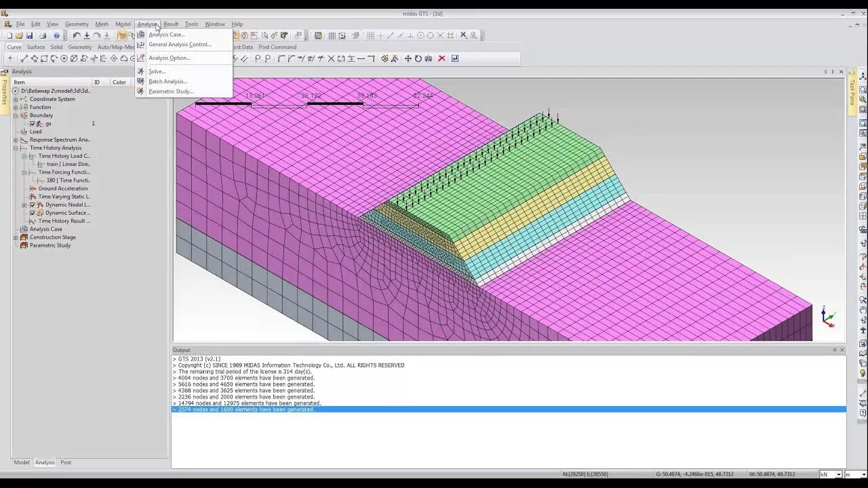The height and width of the screenshot is (488, 868).
Task: Open the File menu
Action: point(20,24)
